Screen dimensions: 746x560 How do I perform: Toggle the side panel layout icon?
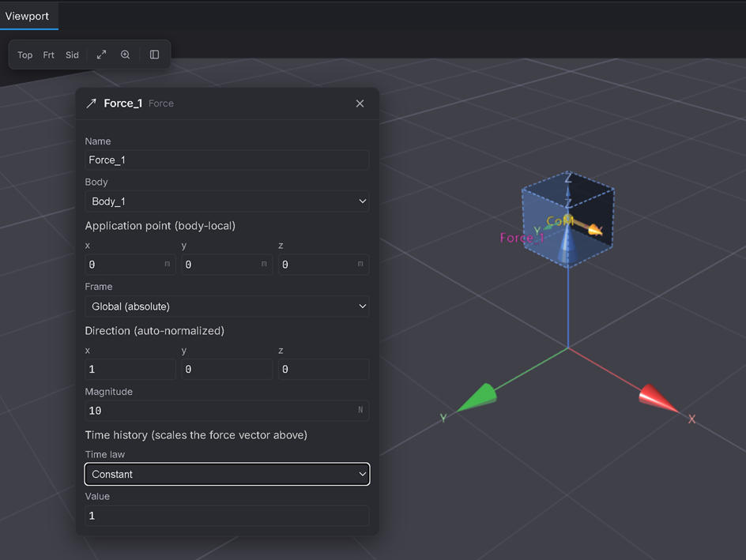pos(155,54)
